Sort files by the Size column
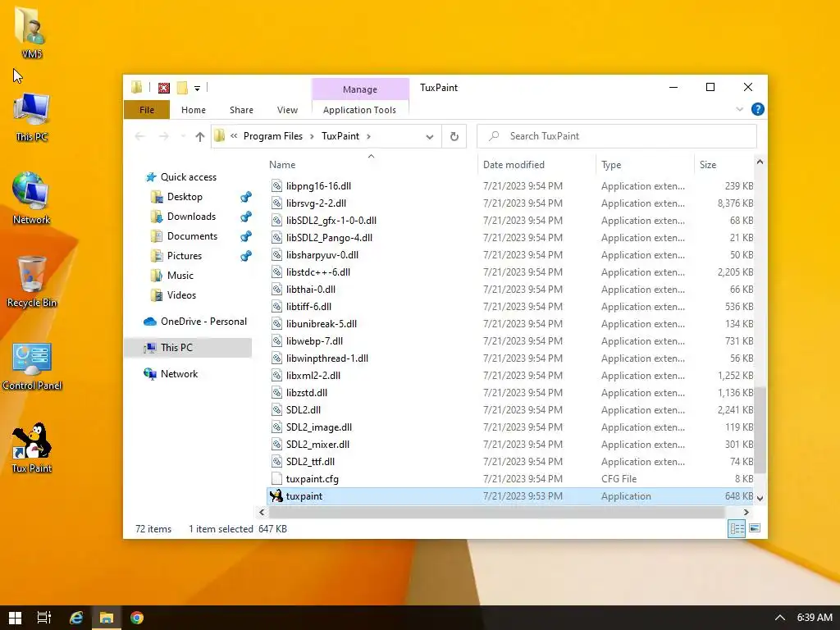Screen dimensions: 840x630 (724, 165)
